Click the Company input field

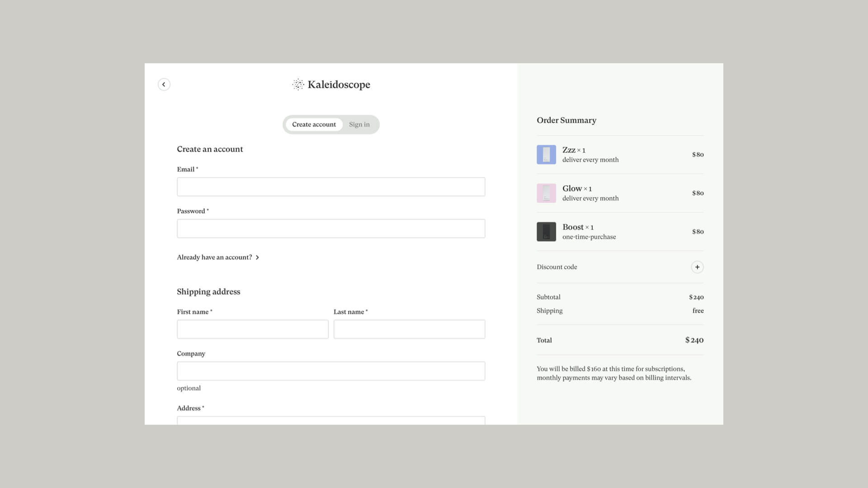(x=330, y=371)
